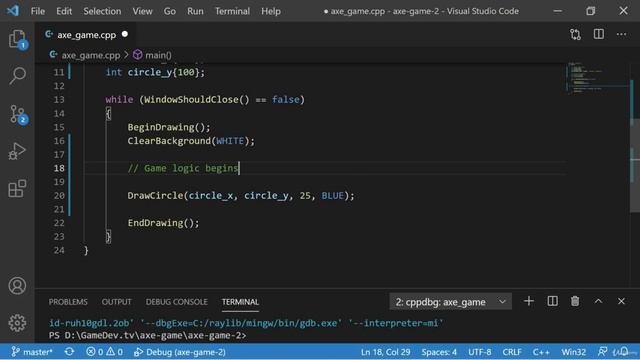Open the Manage gear icon
This screenshot has height=360, width=640.
[17, 323]
